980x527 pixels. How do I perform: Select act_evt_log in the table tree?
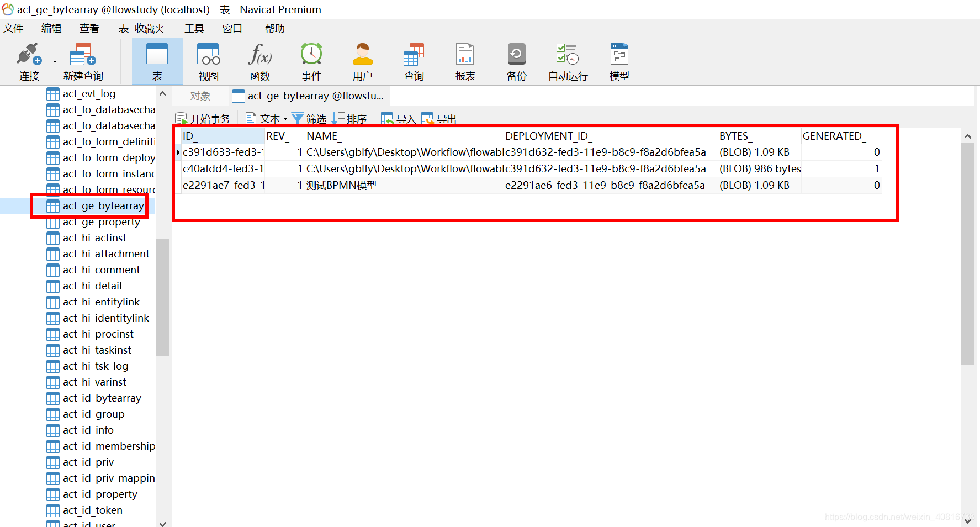89,94
